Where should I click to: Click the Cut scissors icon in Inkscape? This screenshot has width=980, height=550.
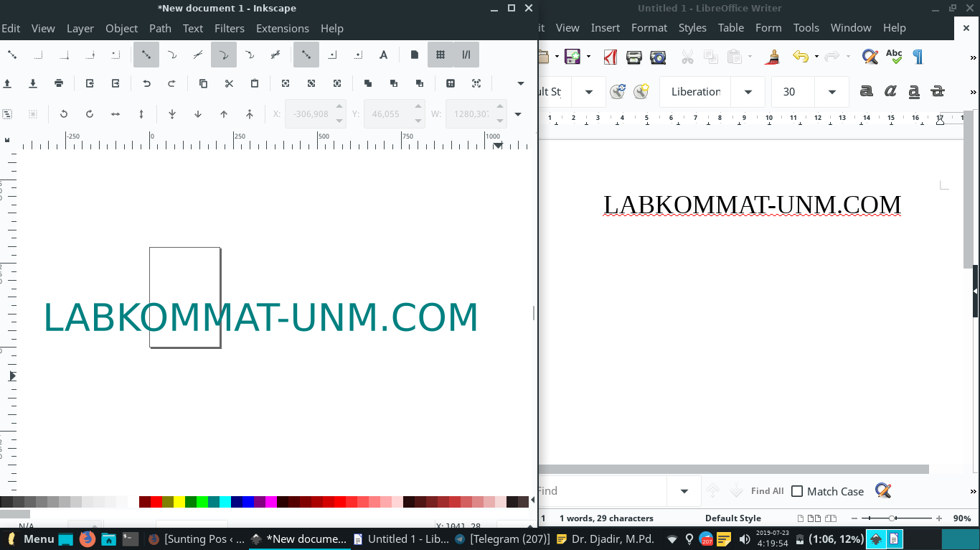point(229,83)
